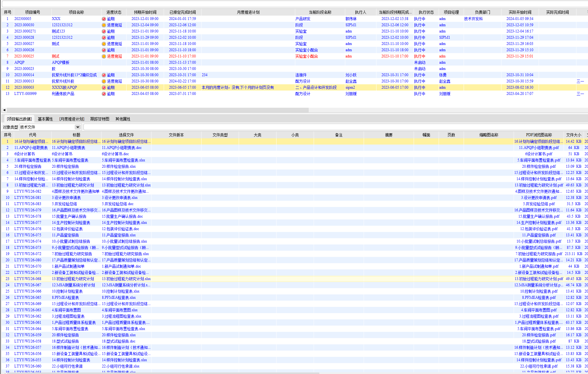The width and height of the screenshot is (588, 374).
Task: Select file 5.开发经验总结.doc
Action: tap(118, 204)
